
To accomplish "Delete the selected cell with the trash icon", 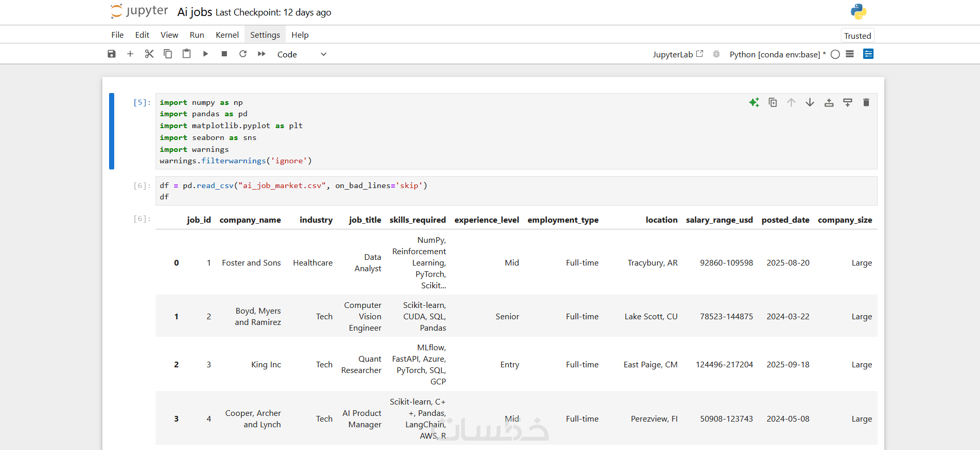I will tap(866, 102).
